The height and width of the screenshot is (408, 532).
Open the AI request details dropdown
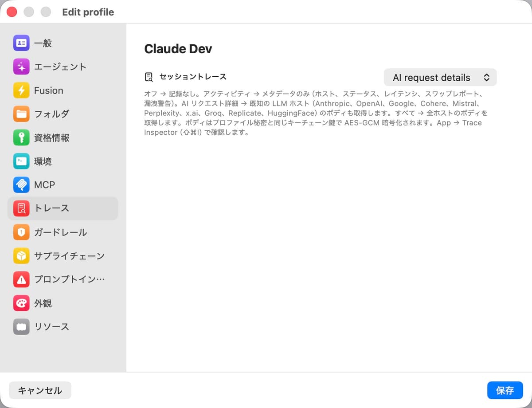(x=440, y=77)
